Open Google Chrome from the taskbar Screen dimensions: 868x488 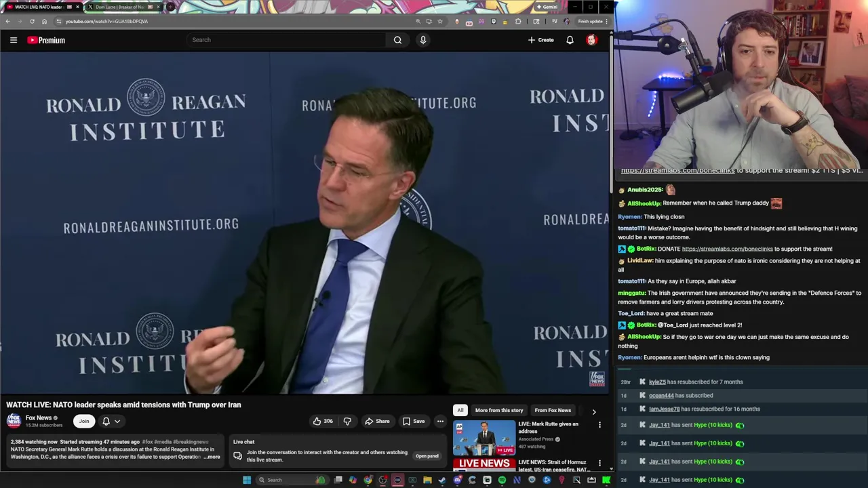(368, 480)
